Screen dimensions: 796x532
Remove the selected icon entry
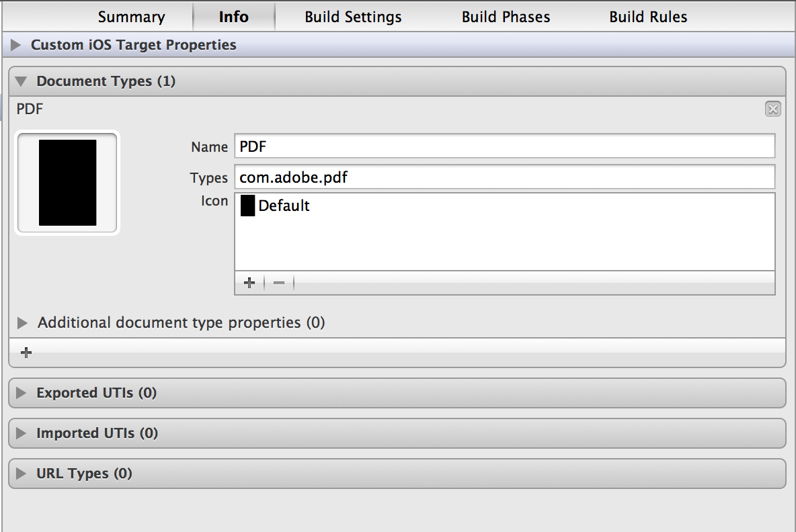click(x=279, y=283)
